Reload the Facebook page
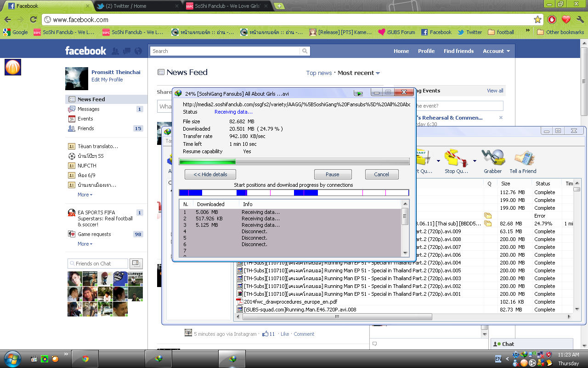 point(33,20)
